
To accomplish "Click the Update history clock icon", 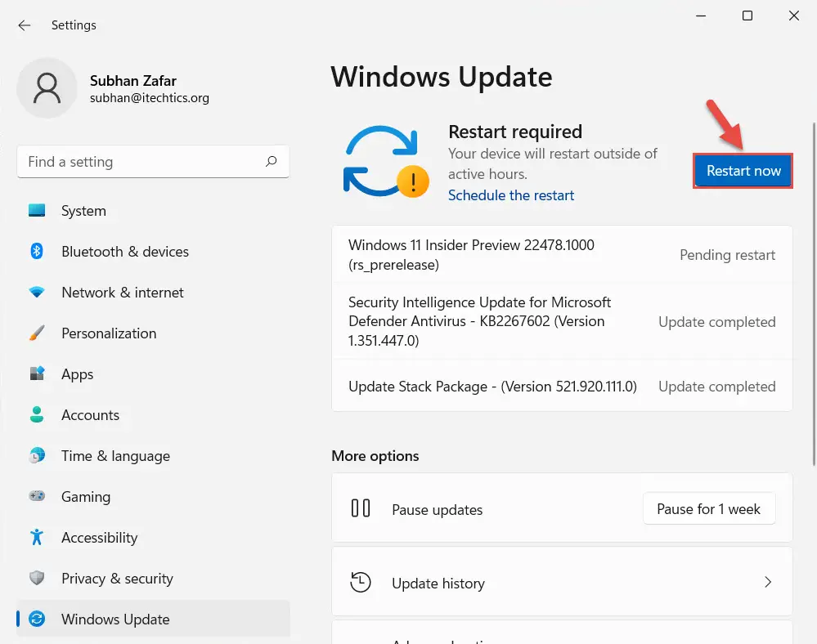I will 361,582.
